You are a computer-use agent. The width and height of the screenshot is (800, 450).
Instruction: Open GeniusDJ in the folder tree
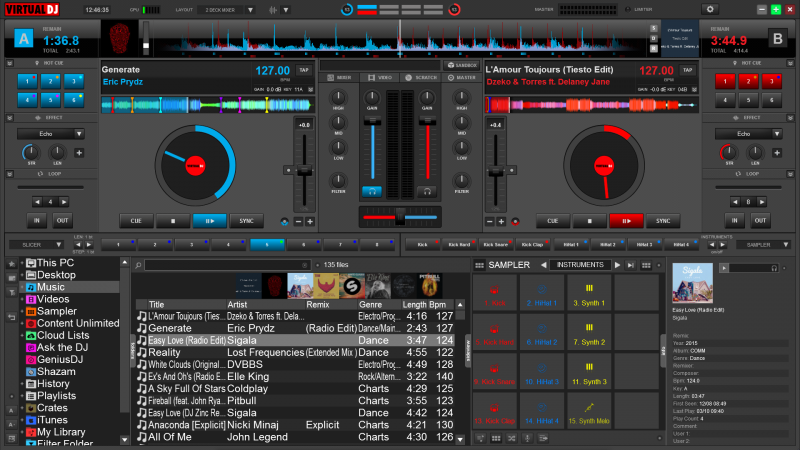coord(60,359)
